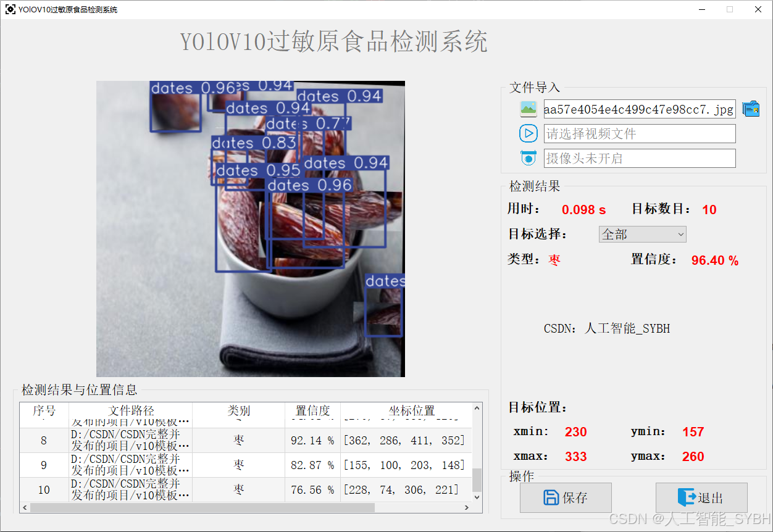
Task: Click the 0.098 s elapsed time value
Action: [584, 210]
